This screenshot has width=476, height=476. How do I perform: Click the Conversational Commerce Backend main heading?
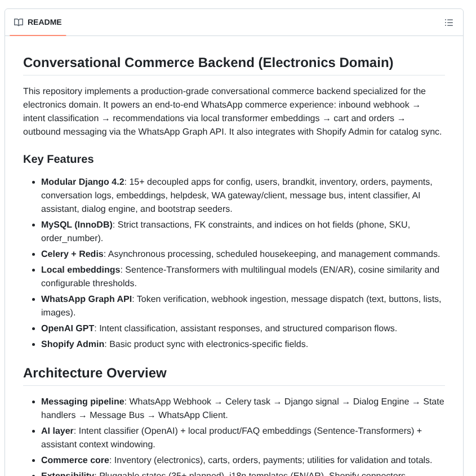point(208,63)
